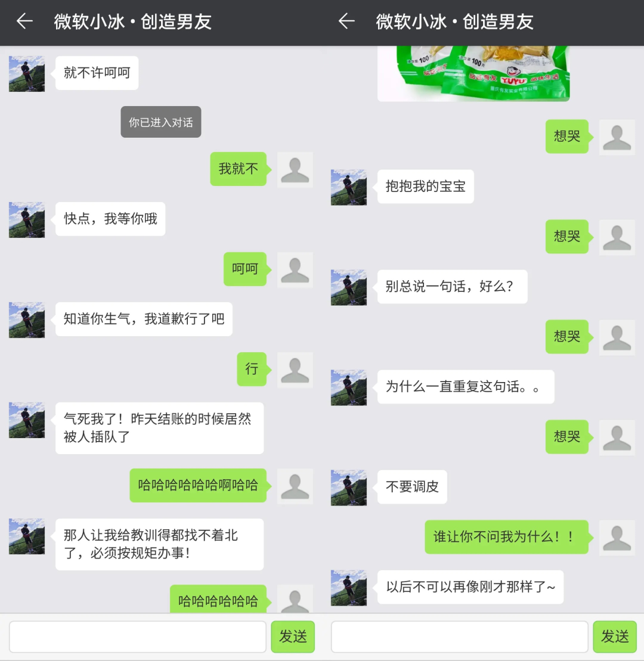Tap the 你已进入对话 system notice
Image resolution: width=644 pixels, height=661 pixels.
pos(160,122)
